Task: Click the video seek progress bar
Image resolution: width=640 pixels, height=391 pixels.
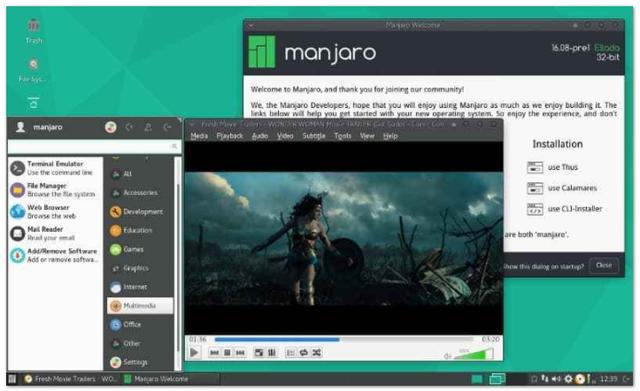Action: tap(344, 339)
